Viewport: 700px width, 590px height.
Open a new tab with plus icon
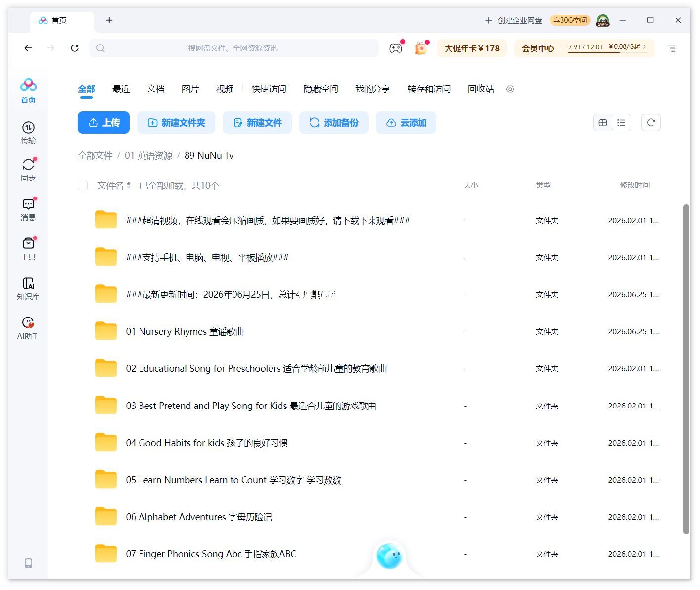[109, 20]
